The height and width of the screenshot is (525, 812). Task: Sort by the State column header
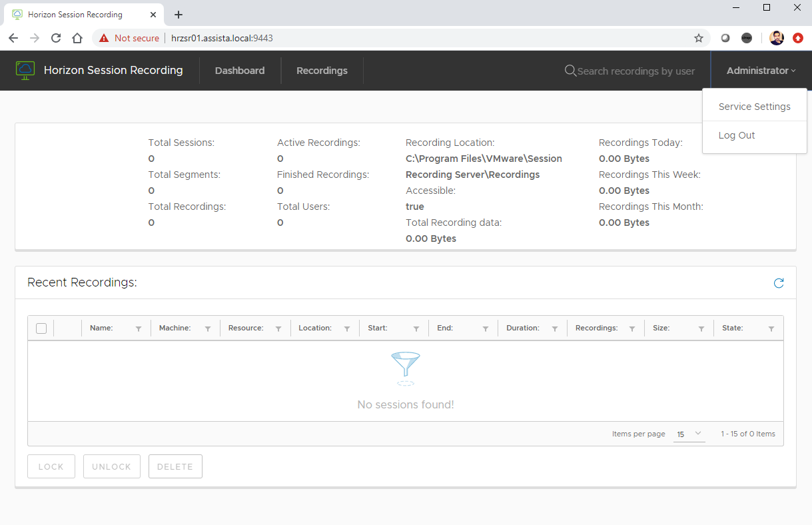pyautogui.click(x=733, y=328)
